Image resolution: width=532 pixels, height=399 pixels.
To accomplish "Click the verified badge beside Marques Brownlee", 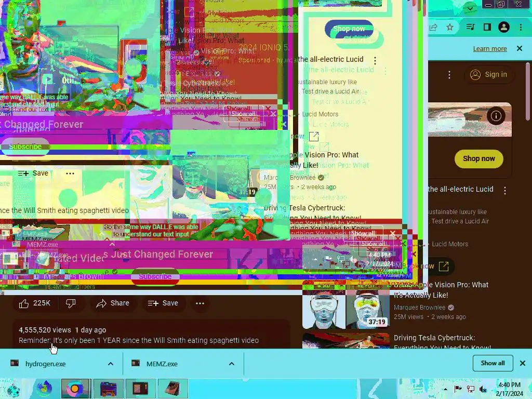I will point(451,308).
